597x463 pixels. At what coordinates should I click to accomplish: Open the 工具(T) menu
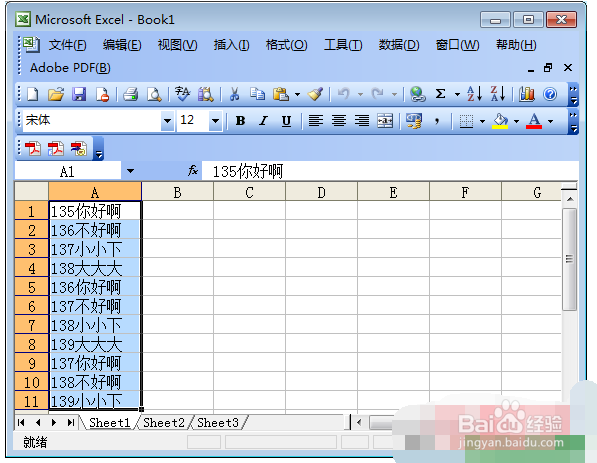(x=343, y=45)
